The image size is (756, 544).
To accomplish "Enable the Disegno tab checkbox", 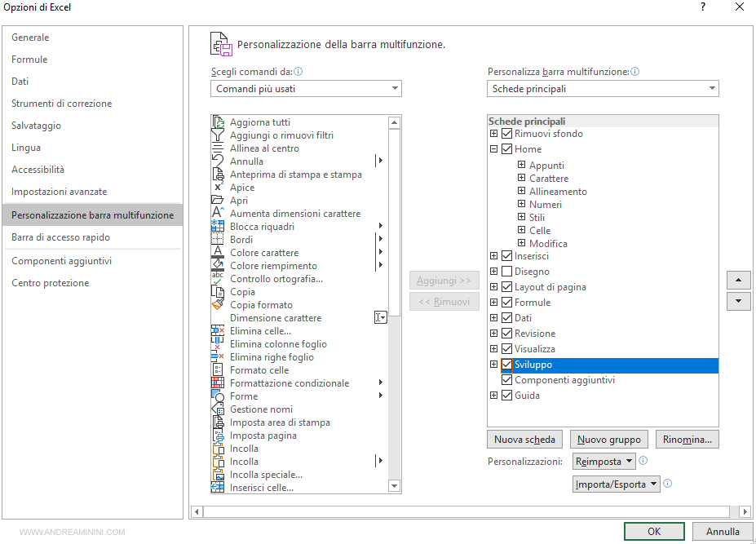I will click(x=506, y=272).
